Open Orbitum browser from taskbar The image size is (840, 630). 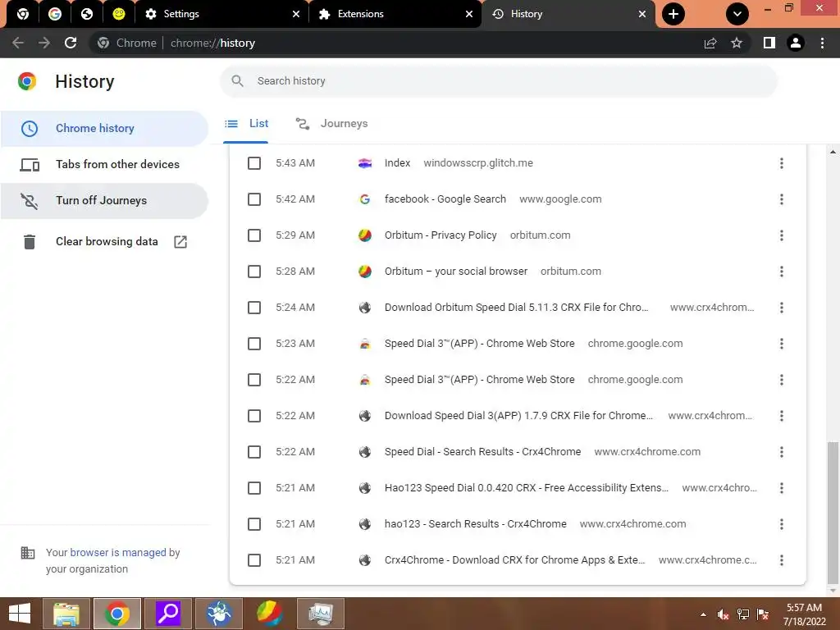click(269, 614)
